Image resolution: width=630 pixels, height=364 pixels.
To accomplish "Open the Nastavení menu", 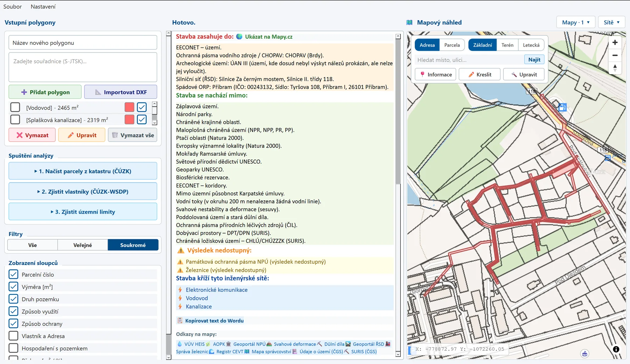I will pos(43,7).
